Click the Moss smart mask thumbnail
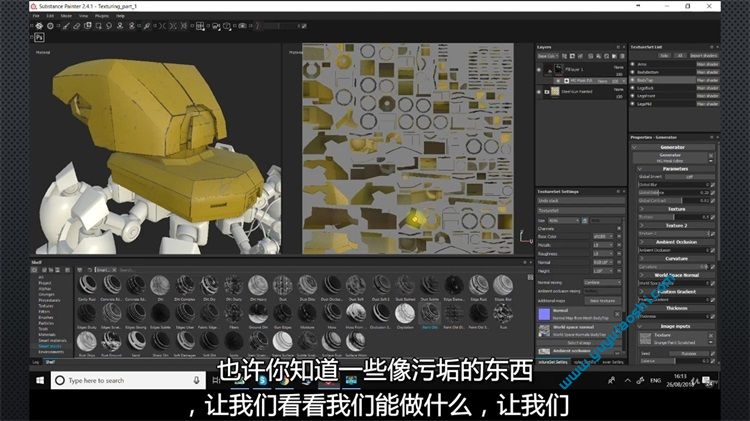This screenshot has height=421, width=750. coord(331,314)
